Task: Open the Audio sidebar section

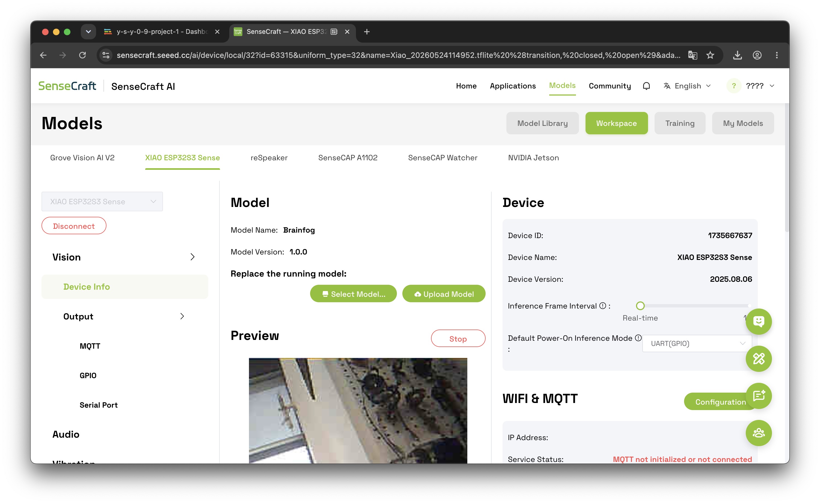Action: [66, 434]
